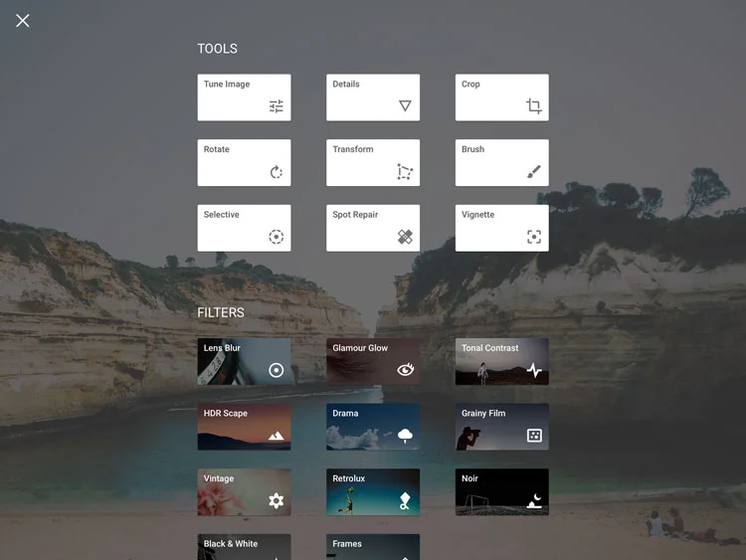
Task: Click the Grainy Film dice icon
Action: pyautogui.click(x=534, y=436)
